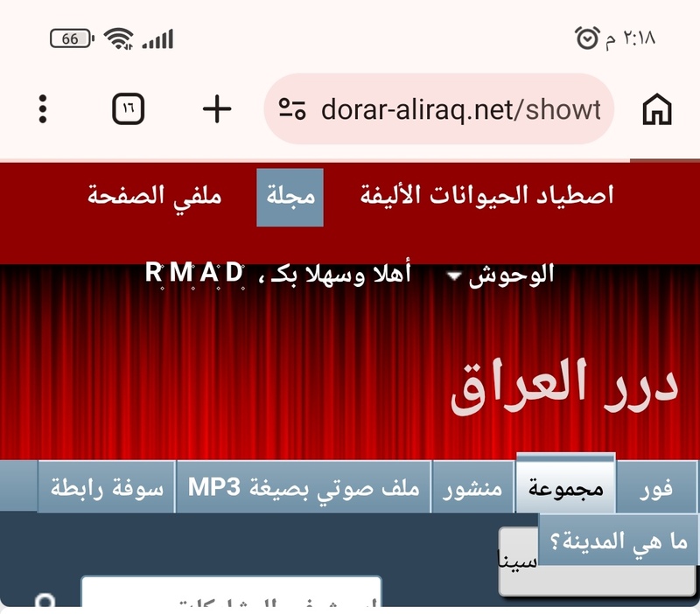Screen dimensions: 700x614
Task: Open the tab switcher showing ١٦ tabs
Action: pos(129,109)
